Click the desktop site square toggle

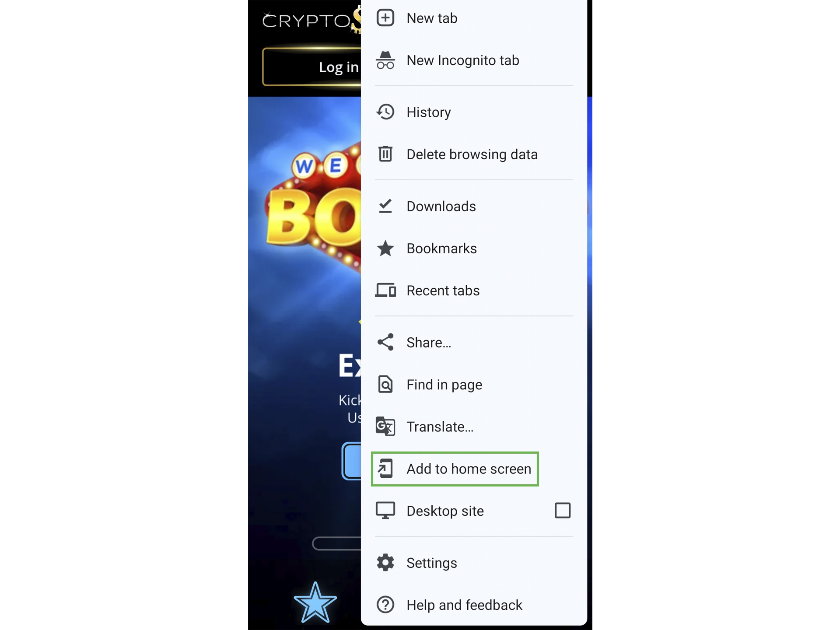[563, 510]
